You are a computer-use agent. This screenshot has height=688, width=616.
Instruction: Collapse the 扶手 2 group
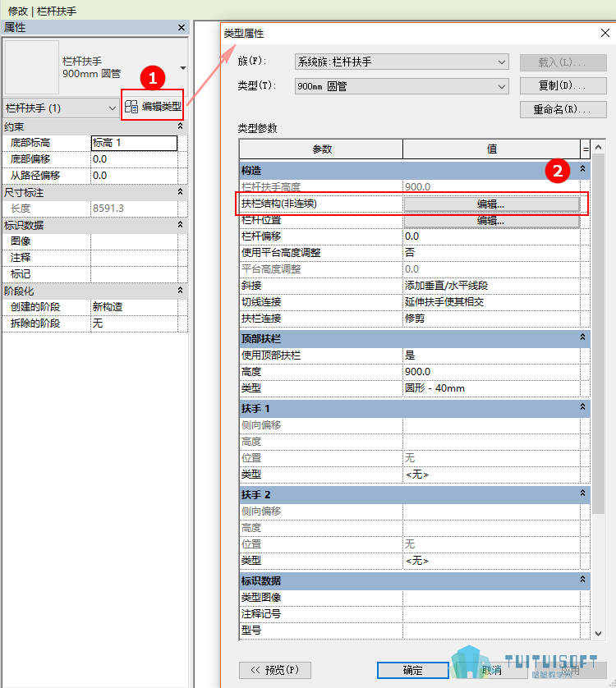coord(582,493)
